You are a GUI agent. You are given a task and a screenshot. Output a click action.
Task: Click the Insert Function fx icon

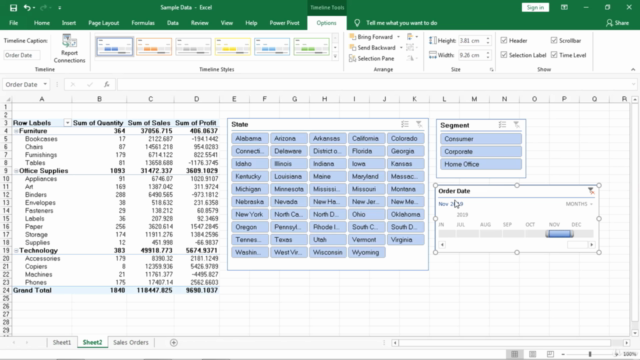click(x=107, y=84)
